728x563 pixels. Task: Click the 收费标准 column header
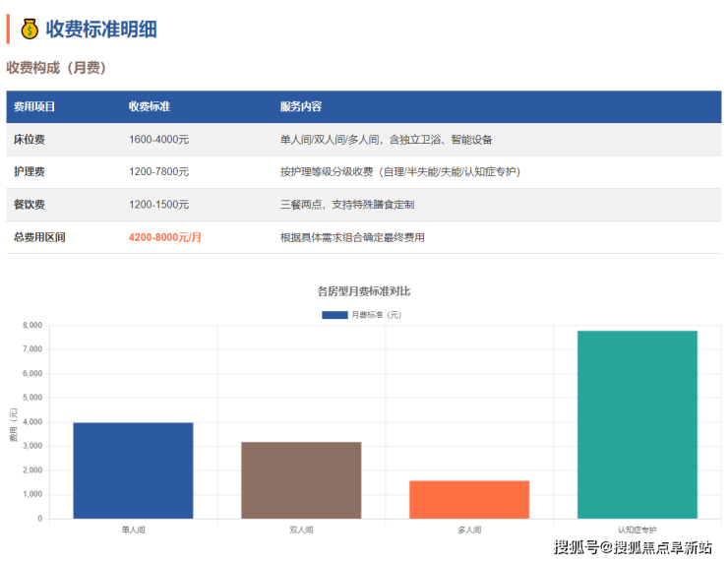[x=150, y=106]
